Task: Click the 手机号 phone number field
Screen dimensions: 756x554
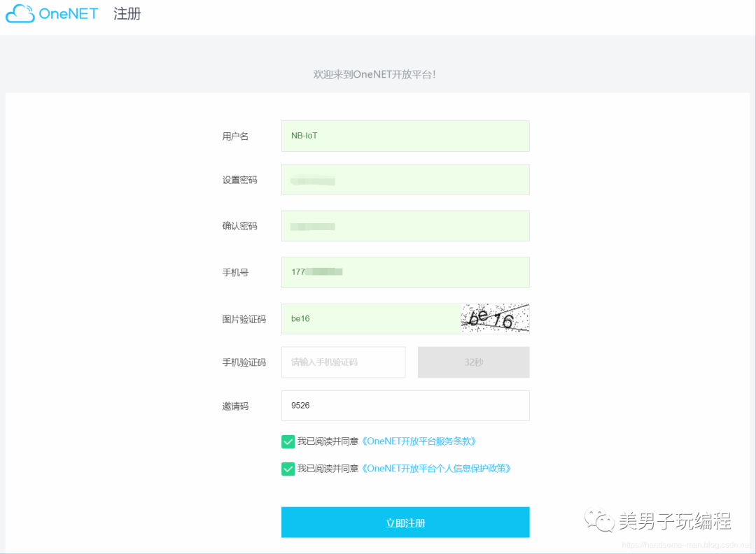Action: point(405,272)
